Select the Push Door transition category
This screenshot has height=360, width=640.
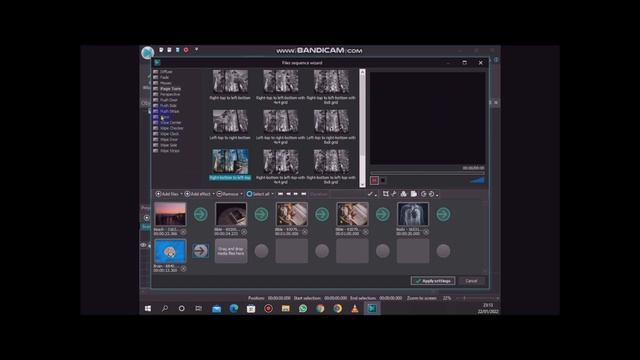coord(166,100)
